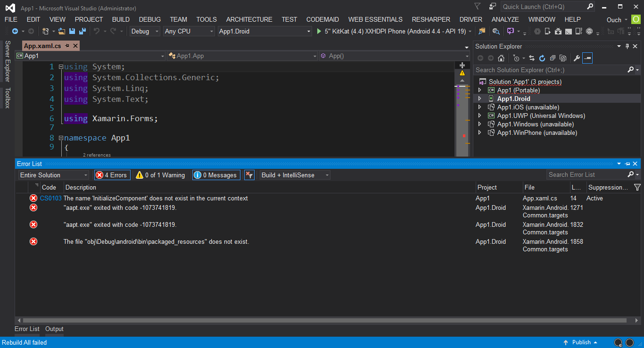The image size is (644, 348).
Task: Click the Open File folder icon
Action: pos(62,31)
